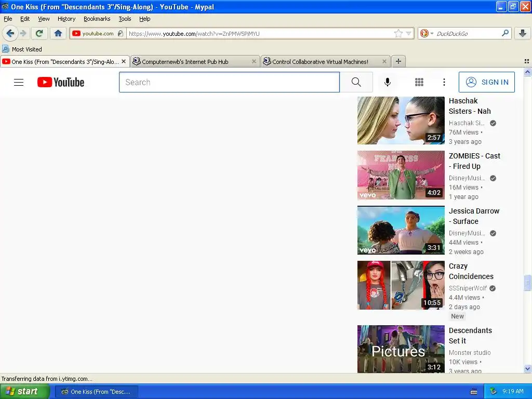Open the YouTube hamburger guide menu

click(x=19, y=82)
